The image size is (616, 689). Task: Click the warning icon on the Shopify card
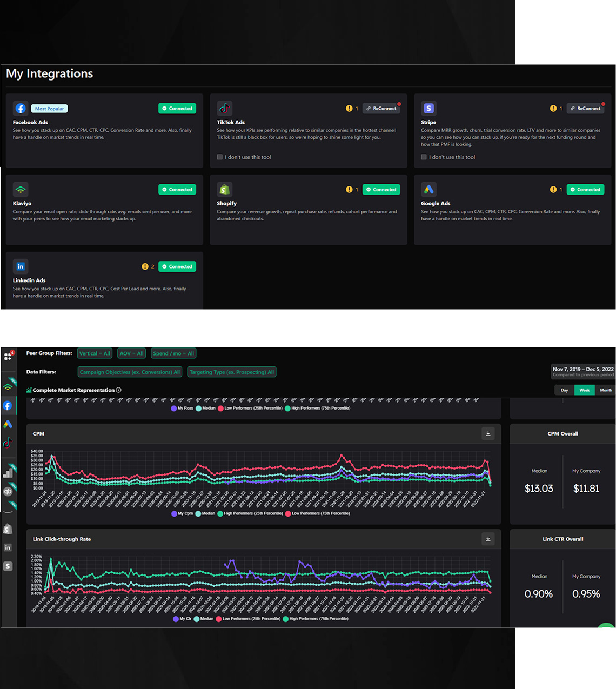[x=349, y=190]
